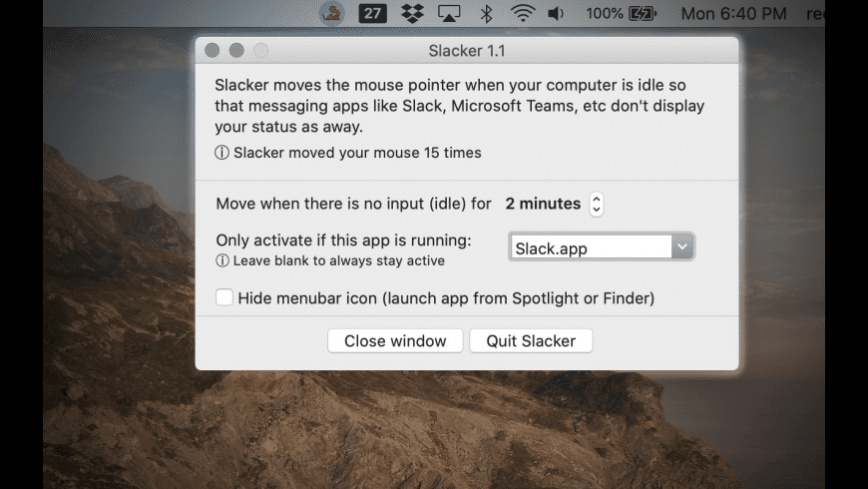Open the AirPlay display menubar icon
Screen dimensions: 868x489
tap(449, 13)
